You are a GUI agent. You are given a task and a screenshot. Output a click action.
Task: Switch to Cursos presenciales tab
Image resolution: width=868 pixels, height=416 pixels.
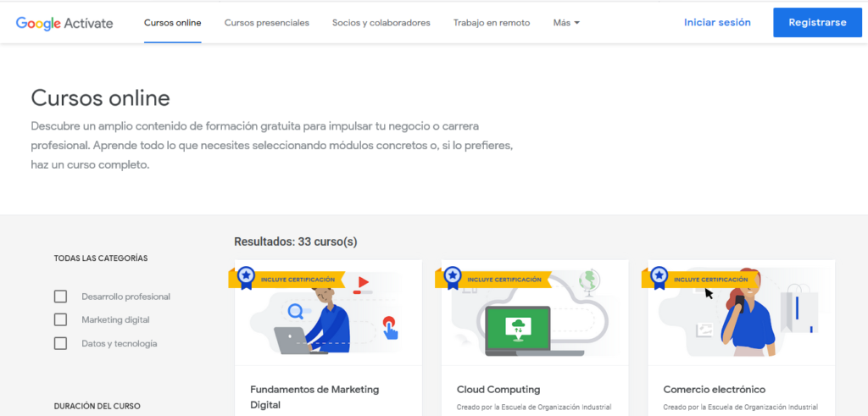click(266, 23)
